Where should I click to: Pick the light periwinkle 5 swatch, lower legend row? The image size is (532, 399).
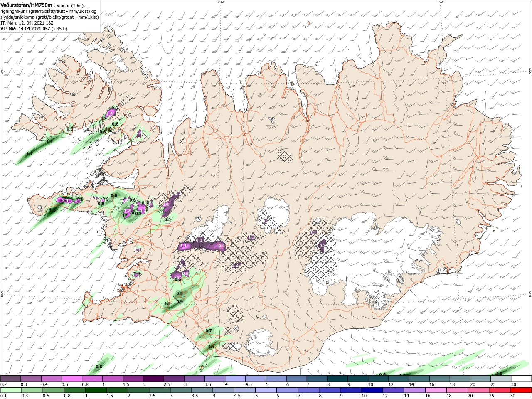click(266, 390)
